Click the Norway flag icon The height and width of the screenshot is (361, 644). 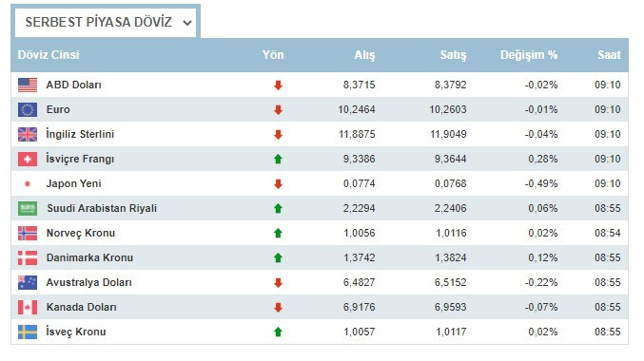point(28,233)
